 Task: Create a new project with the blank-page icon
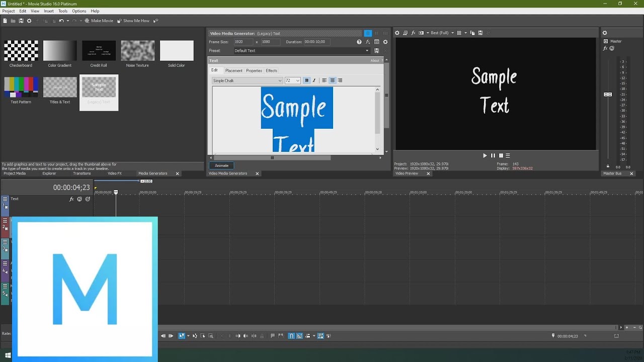click(x=5, y=21)
